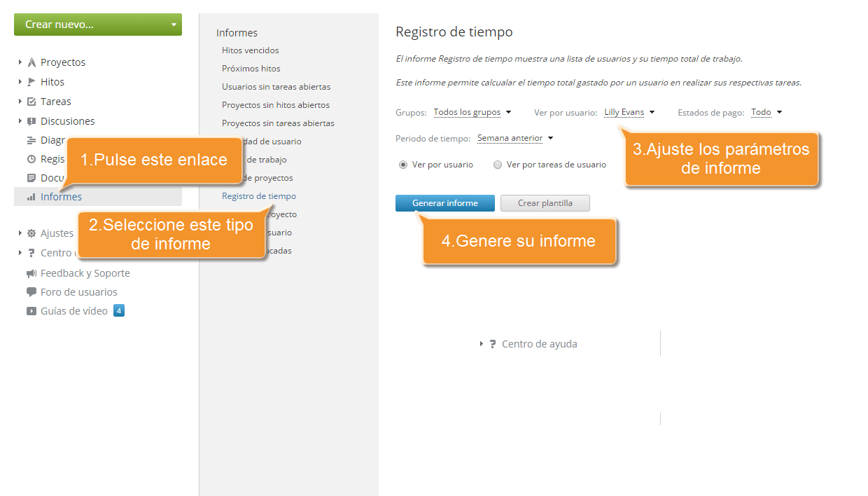Open the Todos los grupos dropdown

click(x=472, y=112)
